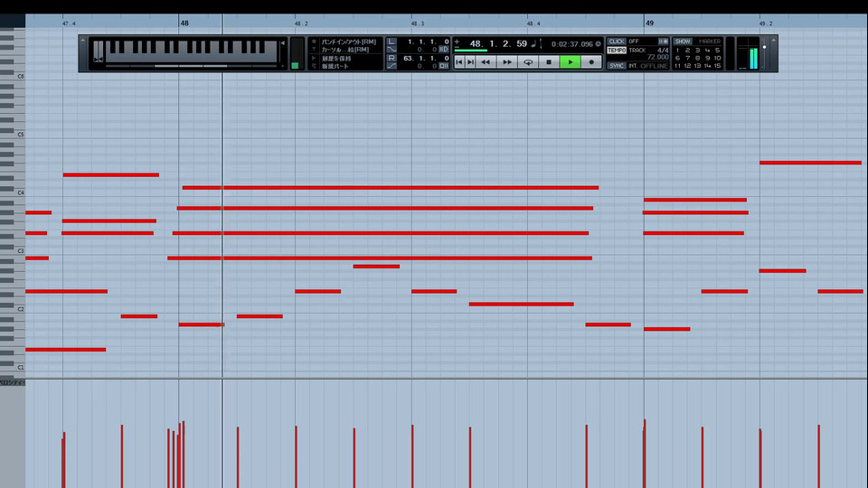Jump to marker 8
The height and width of the screenshot is (488, 868).
click(697, 58)
